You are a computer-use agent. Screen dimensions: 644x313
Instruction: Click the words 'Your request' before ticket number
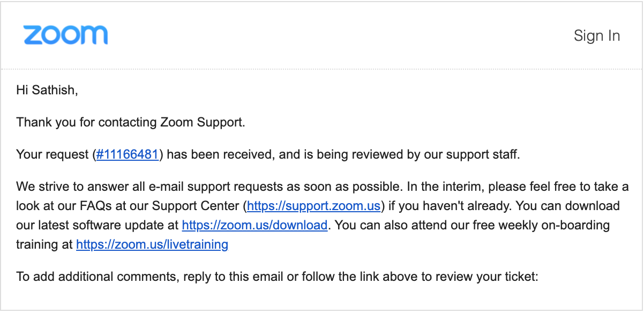click(52, 155)
